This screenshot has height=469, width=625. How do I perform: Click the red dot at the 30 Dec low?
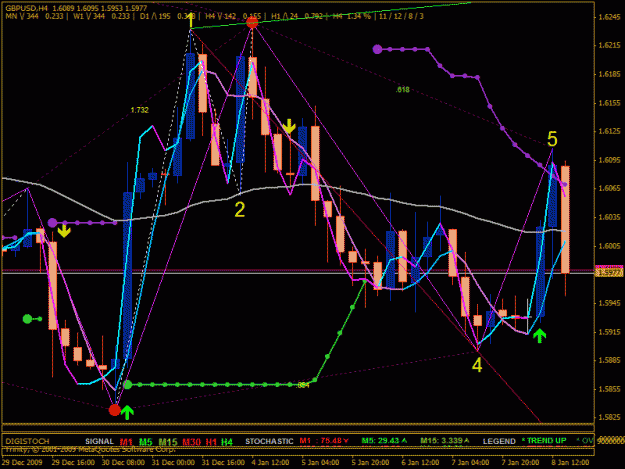point(114,410)
